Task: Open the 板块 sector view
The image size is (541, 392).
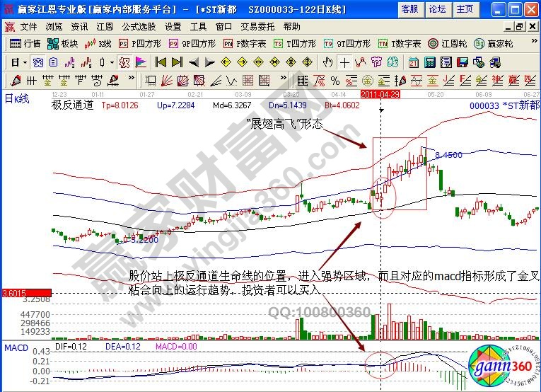Action: [x=64, y=44]
